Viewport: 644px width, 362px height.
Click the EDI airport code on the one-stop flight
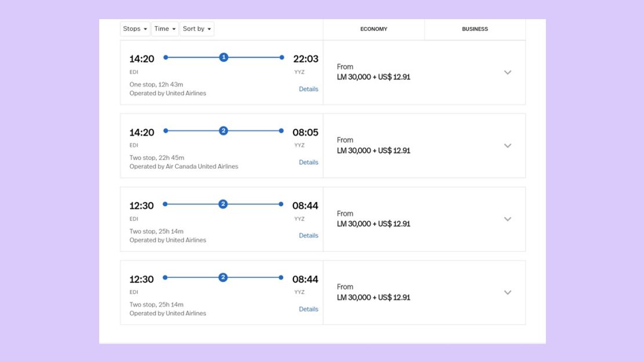[x=134, y=72]
